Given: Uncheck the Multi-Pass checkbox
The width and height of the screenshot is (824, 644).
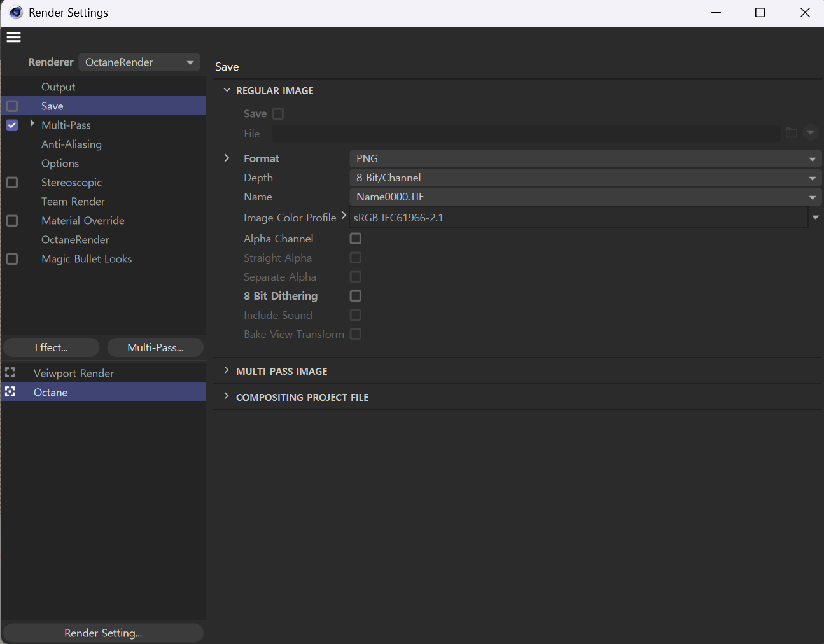Looking at the screenshot, I should pyautogui.click(x=12, y=125).
